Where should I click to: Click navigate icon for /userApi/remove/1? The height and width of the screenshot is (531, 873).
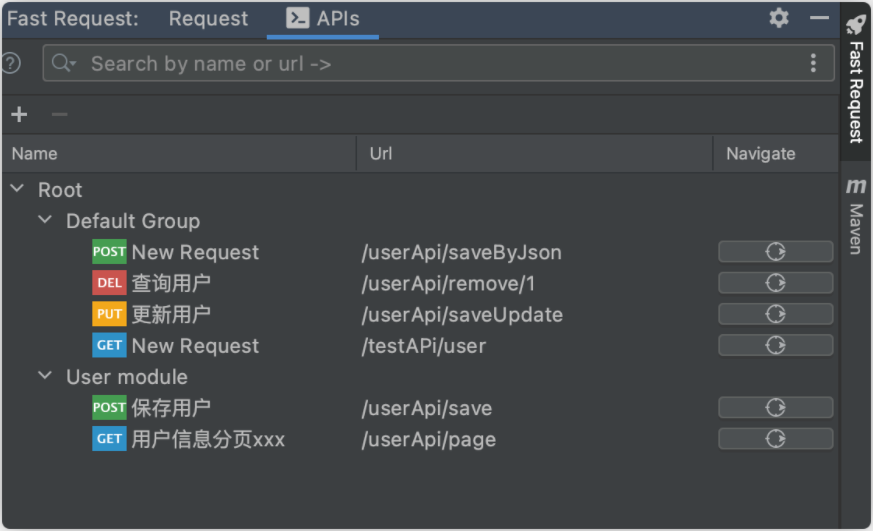tap(775, 283)
